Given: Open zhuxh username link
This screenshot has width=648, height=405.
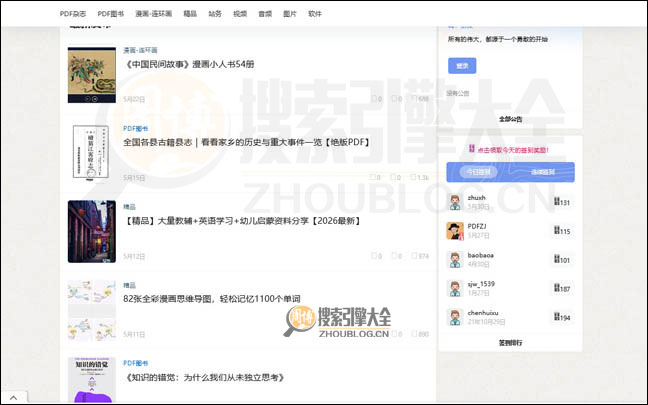Looking at the screenshot, I should pyautogui.click(x=476, y=198).
